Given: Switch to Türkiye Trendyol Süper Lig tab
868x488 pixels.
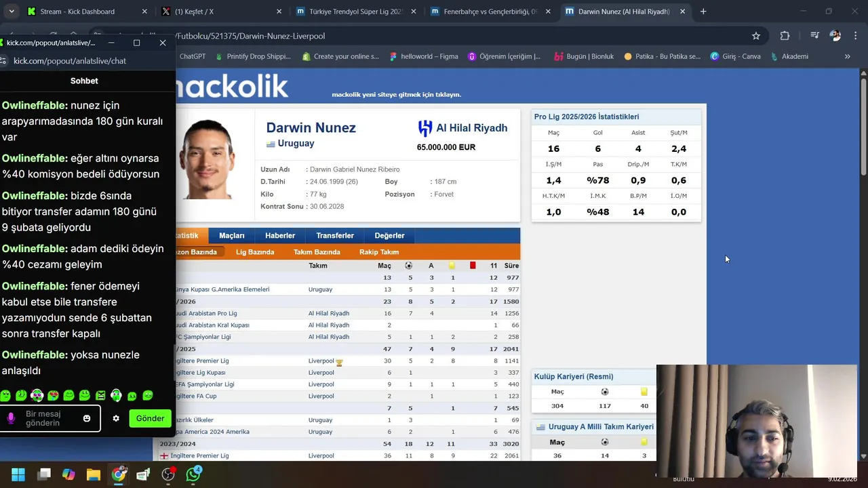Looking at the screenshot, I should (x=357, y=12).
